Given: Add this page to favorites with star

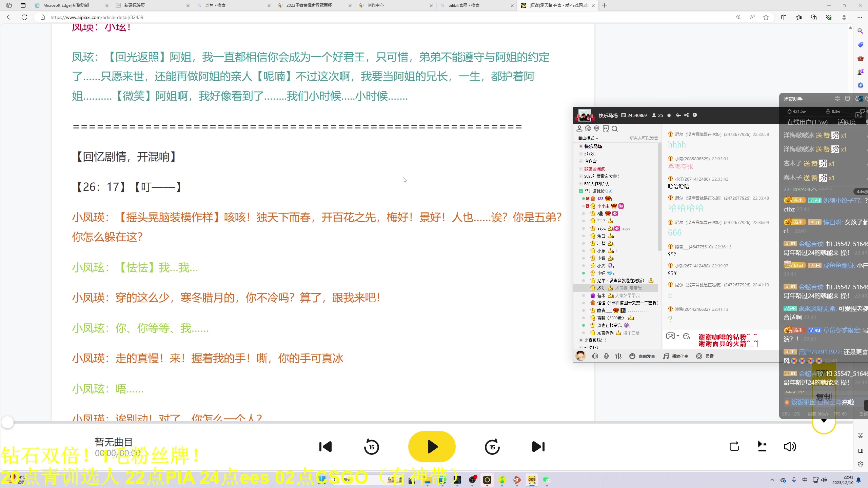Looking at the screenshot, I should (766, 17).
